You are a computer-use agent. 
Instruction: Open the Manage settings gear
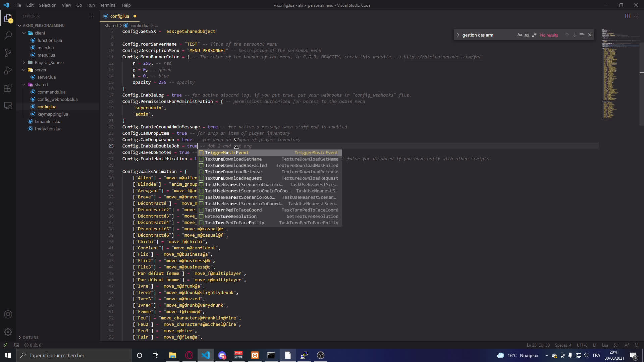point(8,331)
